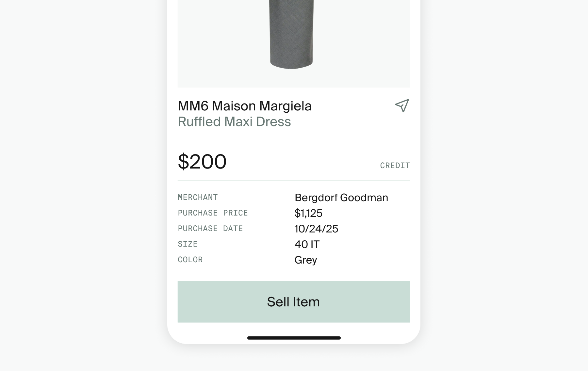588x371 pixels.
Task: Click the PURCHASE PRICE label
Action: pyautogui.click(x=213, y=213)
